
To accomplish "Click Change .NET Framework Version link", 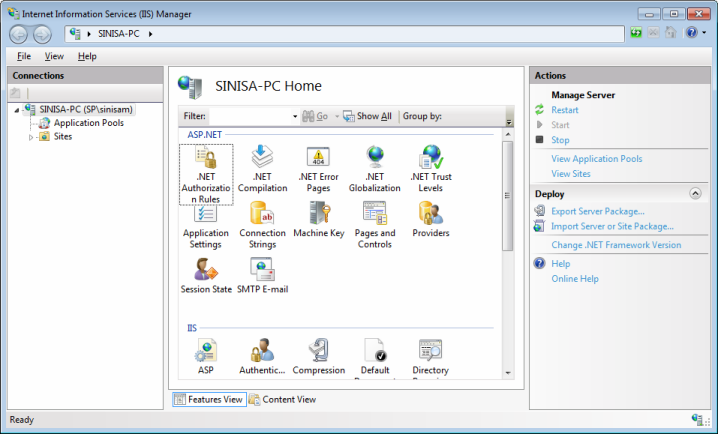I will tap(616, 245).
